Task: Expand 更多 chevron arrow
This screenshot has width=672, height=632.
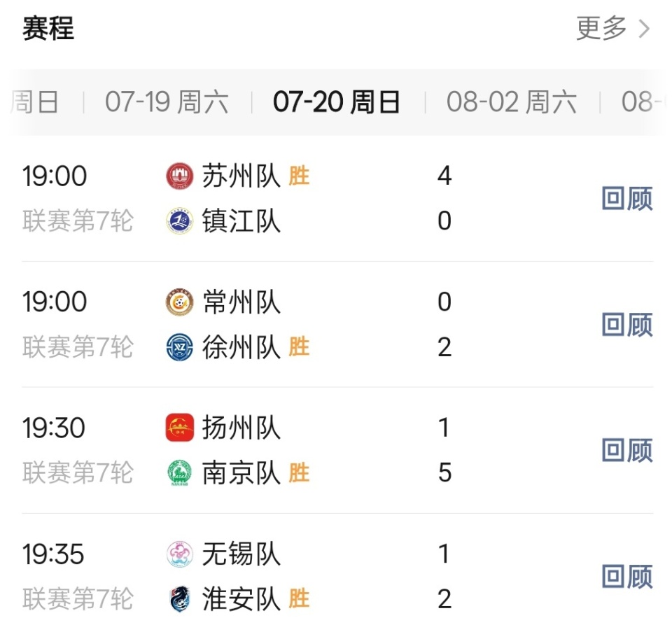Action: coord(644,29)
